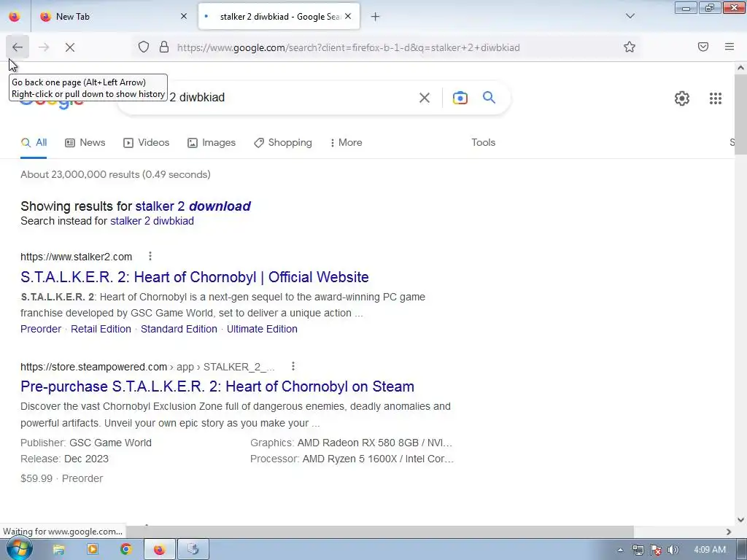Viewport: 747px width, 560px height.
Task: List all tabs dropdown arrow
Action: point(630,16)
